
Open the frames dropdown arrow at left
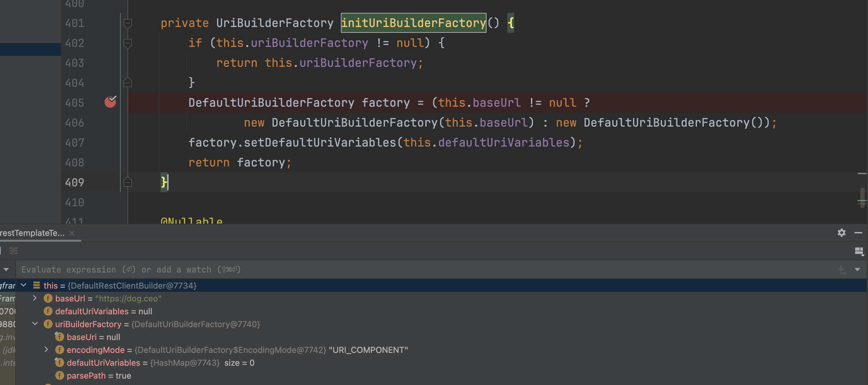[x=6, y=269]
